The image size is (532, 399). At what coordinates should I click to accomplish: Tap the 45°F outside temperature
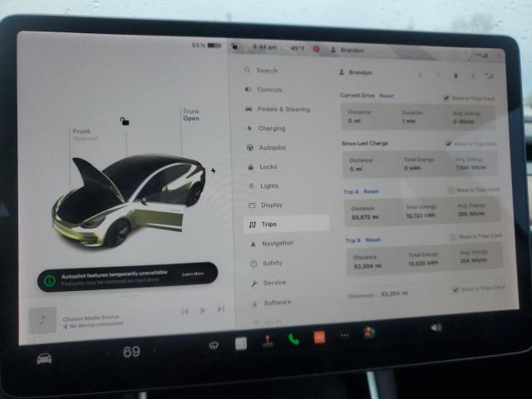pyautogui.click(x=298, y=48)
